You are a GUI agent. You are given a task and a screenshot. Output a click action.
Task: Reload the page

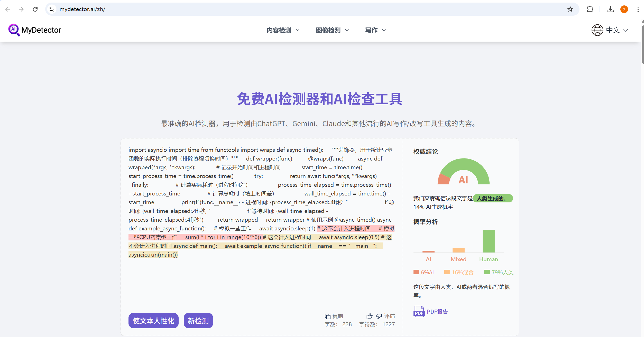(35, 9)
